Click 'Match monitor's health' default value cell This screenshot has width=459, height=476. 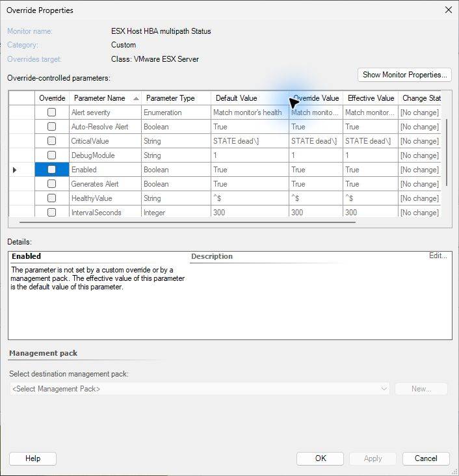pos(250,112)
